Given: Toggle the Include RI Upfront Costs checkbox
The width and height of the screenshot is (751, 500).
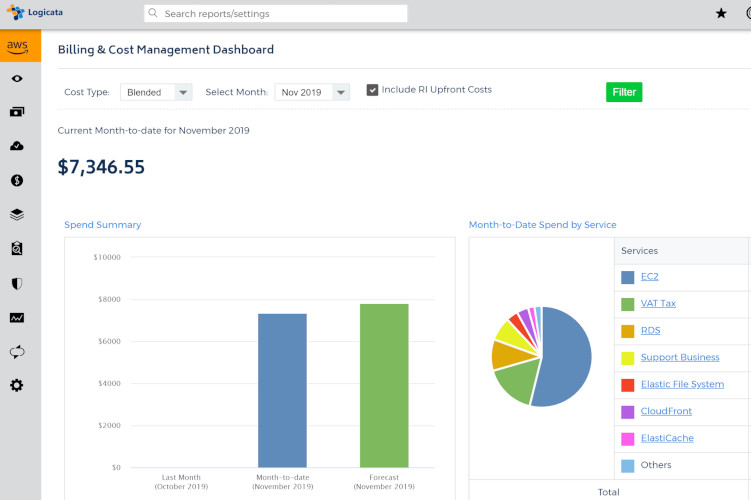Looking at the screenshot, I should coord(373,90).
